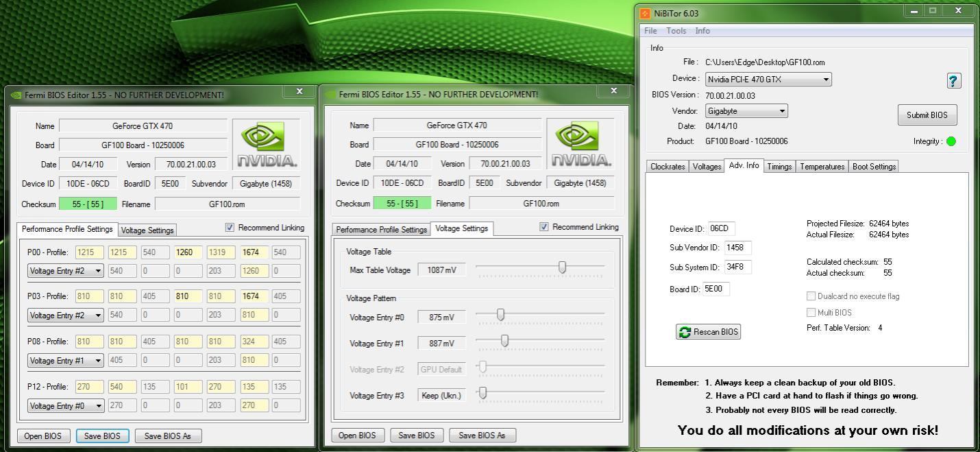Image resolution: width=980 pixels, height=452 pixels.
Task: Switch to the Clockrates tab
Action: 668,167
